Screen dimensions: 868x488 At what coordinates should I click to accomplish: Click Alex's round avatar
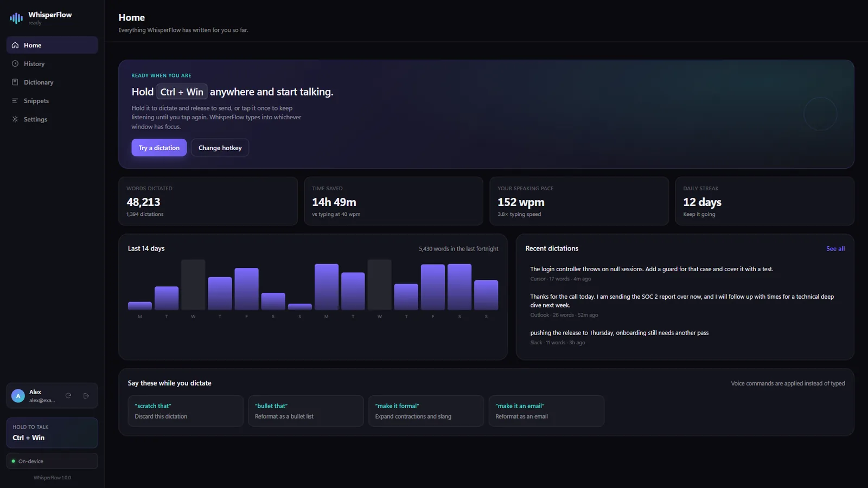18,396
